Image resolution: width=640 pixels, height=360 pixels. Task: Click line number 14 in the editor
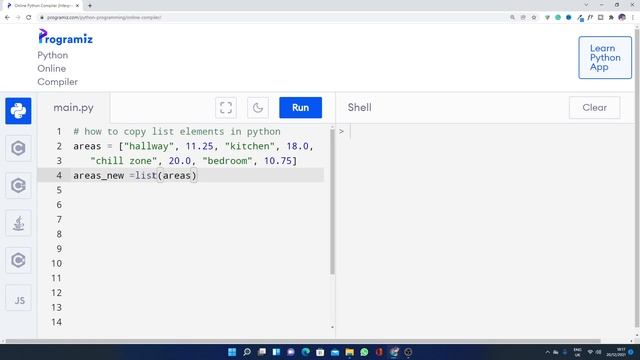coord(57,322)
